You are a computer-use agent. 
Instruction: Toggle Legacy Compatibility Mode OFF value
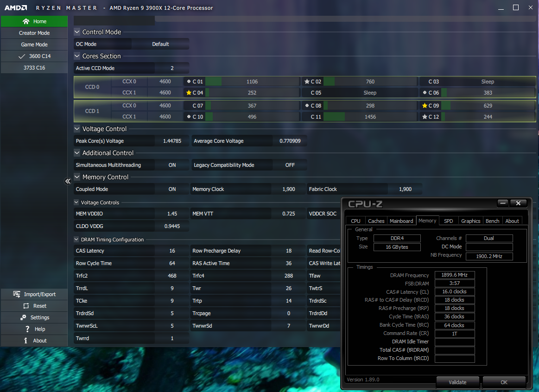click(290, 165)
